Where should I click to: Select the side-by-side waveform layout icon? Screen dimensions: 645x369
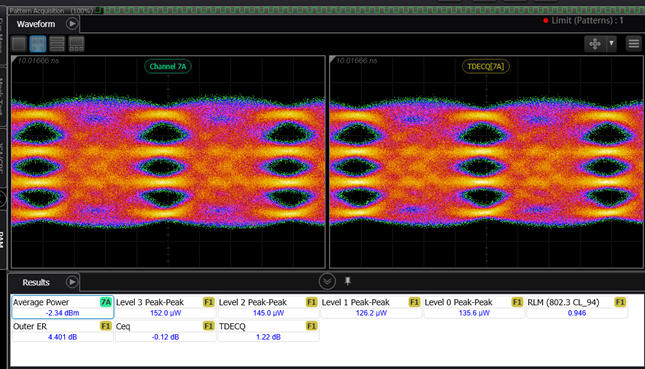(38, 44)
